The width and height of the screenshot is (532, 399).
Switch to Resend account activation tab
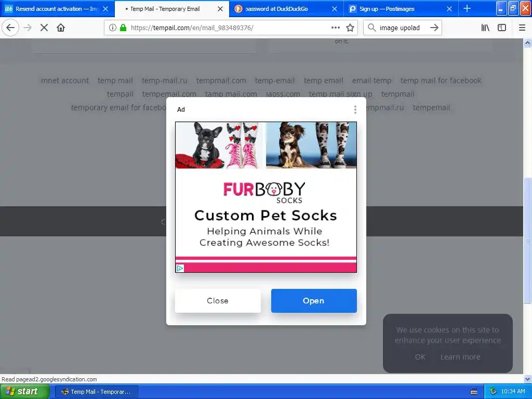57,9
